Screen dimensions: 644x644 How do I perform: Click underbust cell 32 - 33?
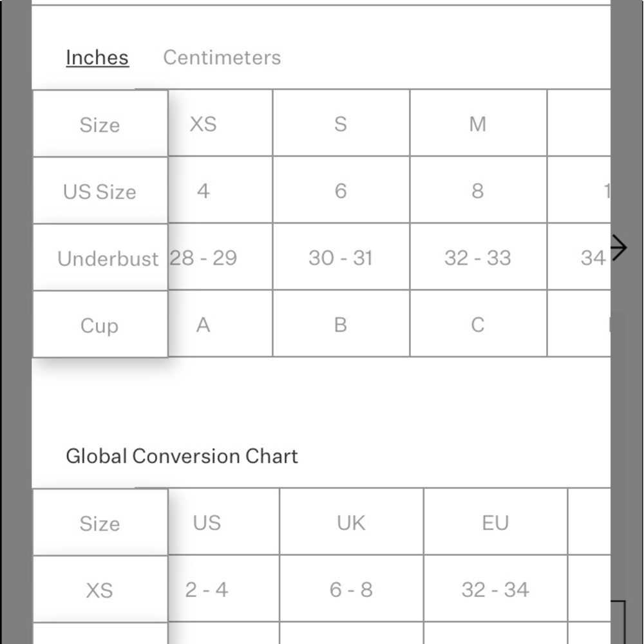[x=478, y=257]
